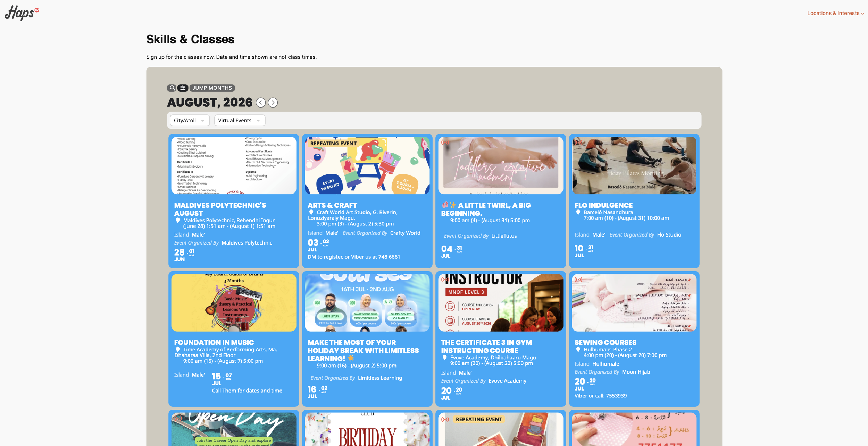Screen dimensions: 868x446
Task: Click the Birthday club thumbnail
Action: [367, 429]
